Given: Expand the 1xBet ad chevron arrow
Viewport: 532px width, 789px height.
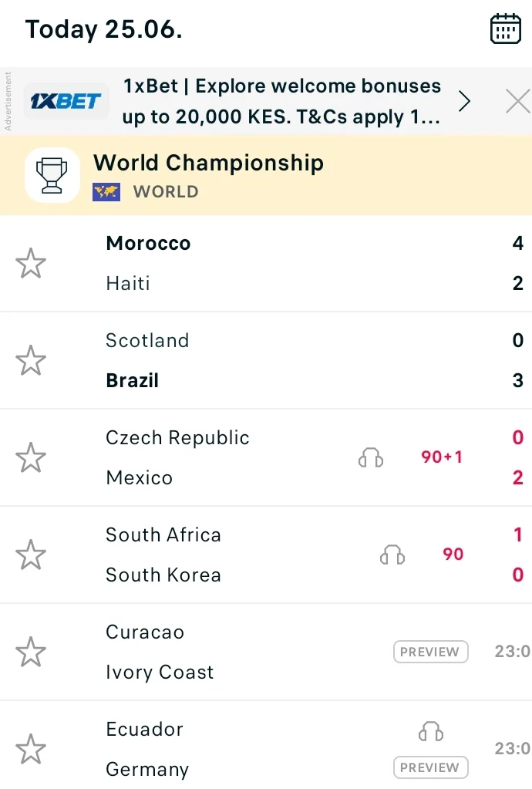Looking at the screenshot, I should [x=464, y=101].
